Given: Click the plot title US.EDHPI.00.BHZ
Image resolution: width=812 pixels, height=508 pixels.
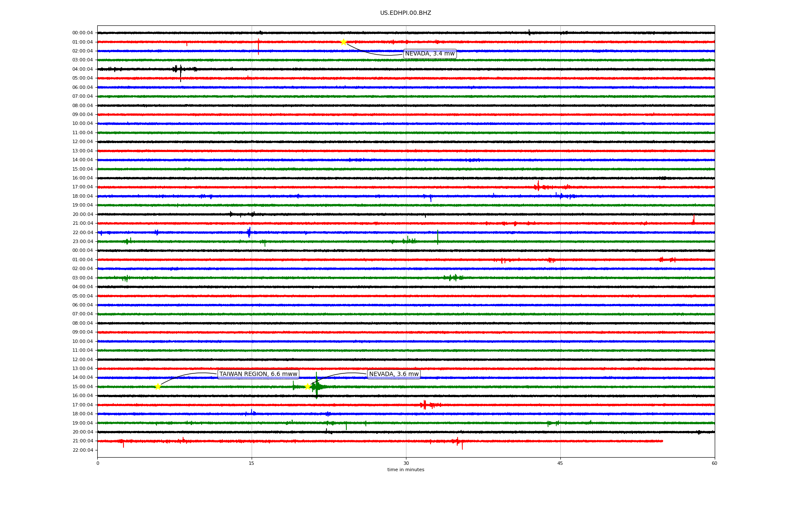Looking at the screenshot, I should point(406,13).
